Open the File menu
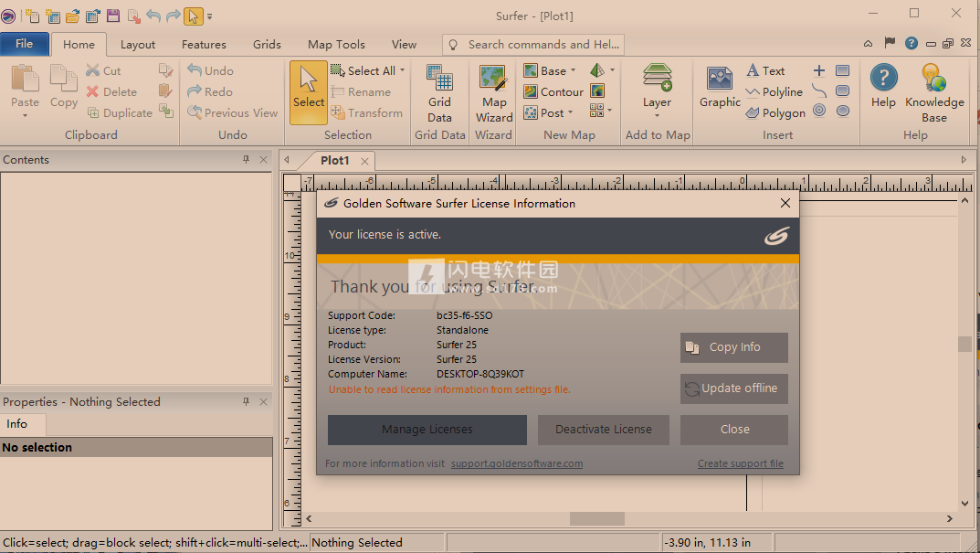The image size is (980, 553). click(25, 43)
